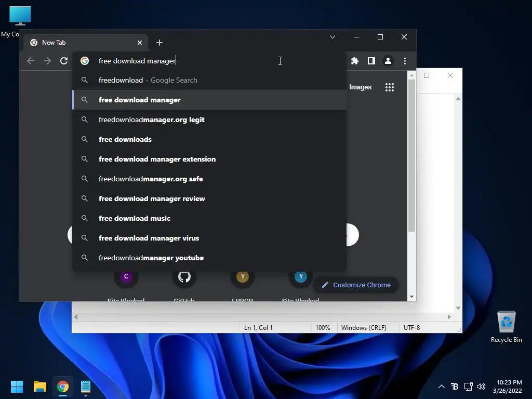Open the volume speaker tray icon

[x=481, y=387]
